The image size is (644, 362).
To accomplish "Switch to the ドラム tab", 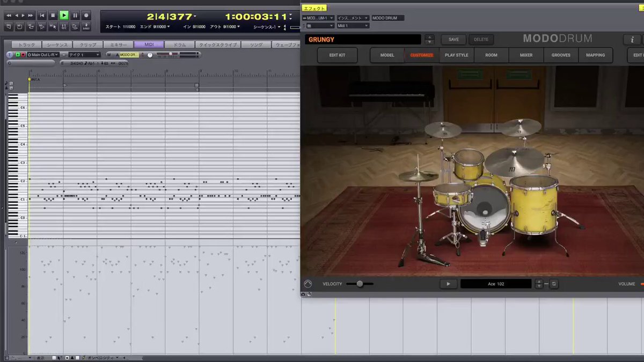I will tap(179, 45).
